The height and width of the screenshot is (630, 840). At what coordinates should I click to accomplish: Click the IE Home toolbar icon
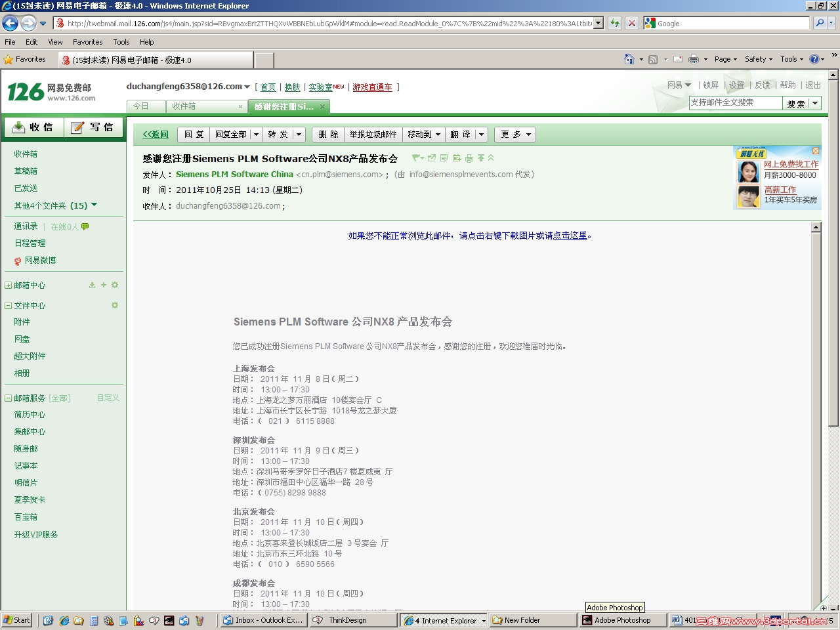tap(629, 59)
